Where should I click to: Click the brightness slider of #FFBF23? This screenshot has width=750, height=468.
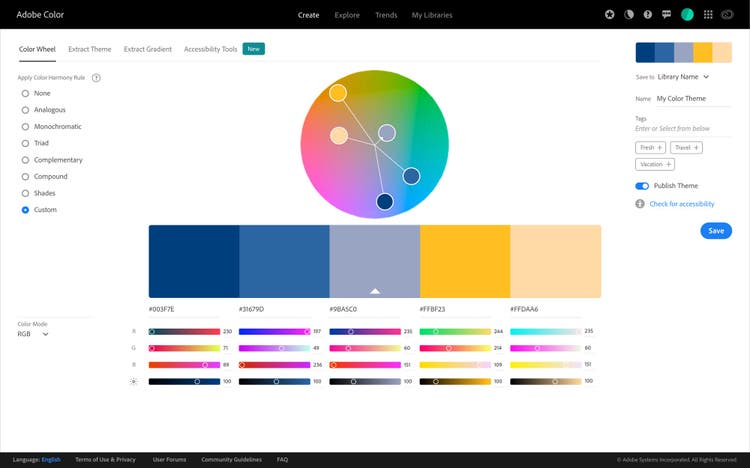pyautogui.click(x=455, y=381)
